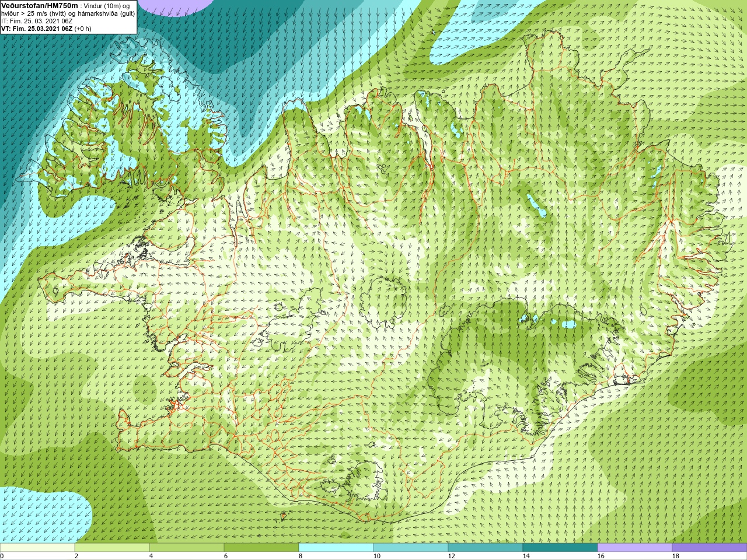The image size is (747, 560).
Task: Click the dark green 6–8 m/s legend swatch
Action: [261, 548]
